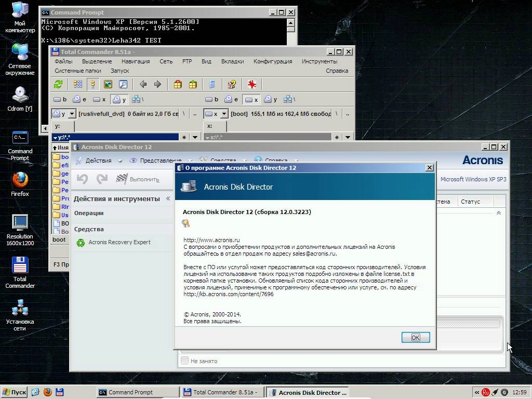Select the brief view icon in Total Commander
The width and height of the screenshot is (532, 399).
[78, 85]
